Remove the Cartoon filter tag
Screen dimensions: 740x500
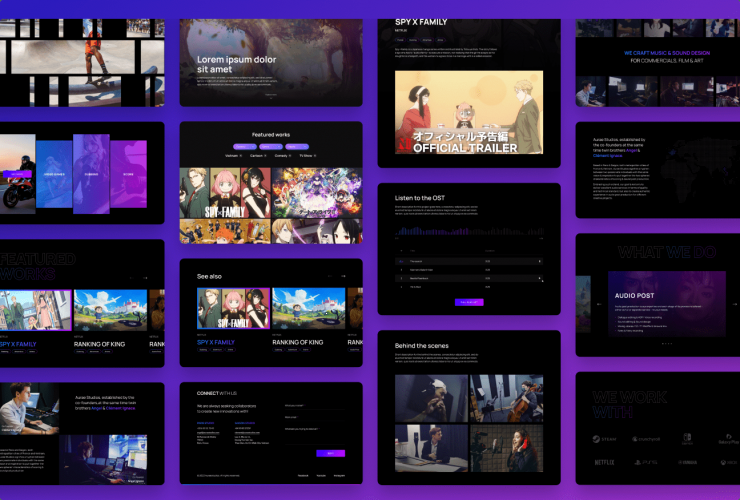point(265,155)
